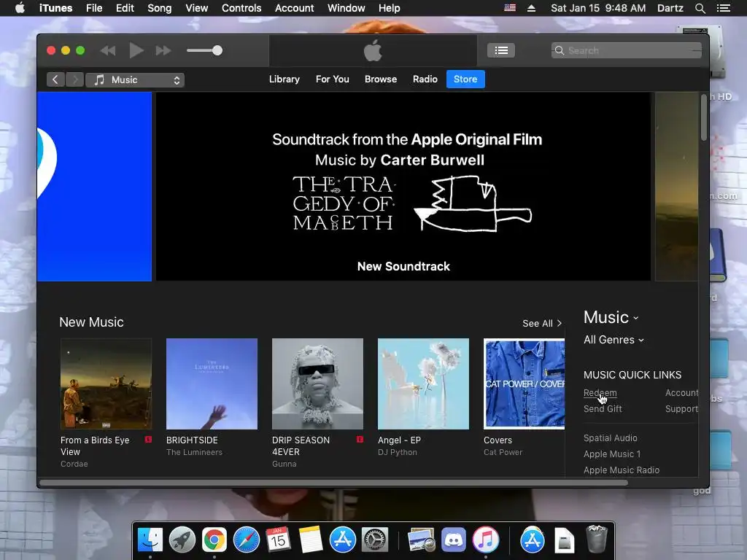Click the vertical scrollbar of the store
747x560 pixels.
(704, 117)
